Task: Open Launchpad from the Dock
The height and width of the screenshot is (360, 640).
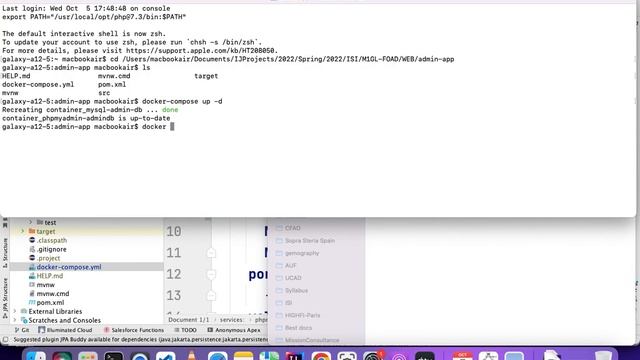Action: [x=88, y=356]
